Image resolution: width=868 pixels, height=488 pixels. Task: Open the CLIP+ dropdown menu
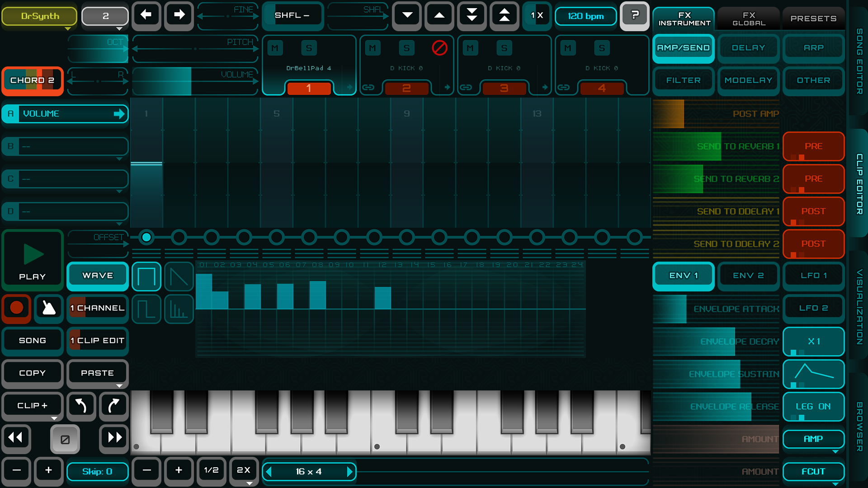(33, 406)
